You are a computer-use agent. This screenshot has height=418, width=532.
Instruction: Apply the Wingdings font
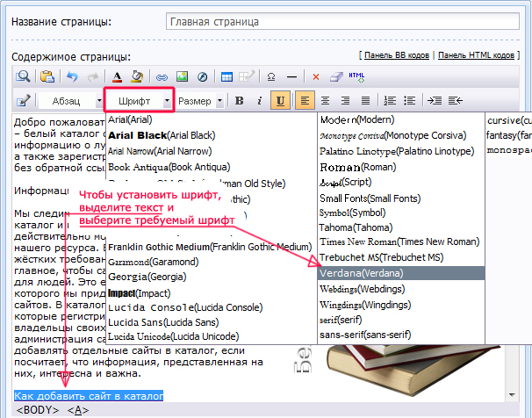365,305
